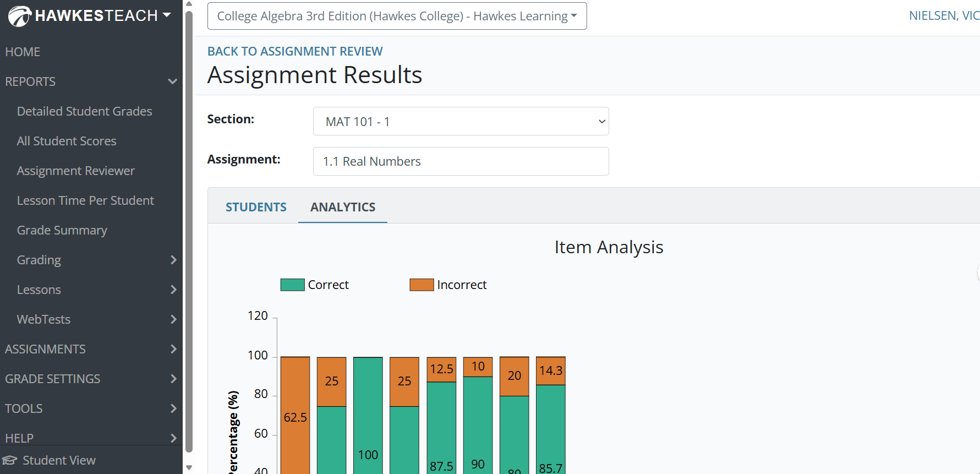Open Lesson Time Per Student report
980x474 pixels.
click(x=85, y=200)
